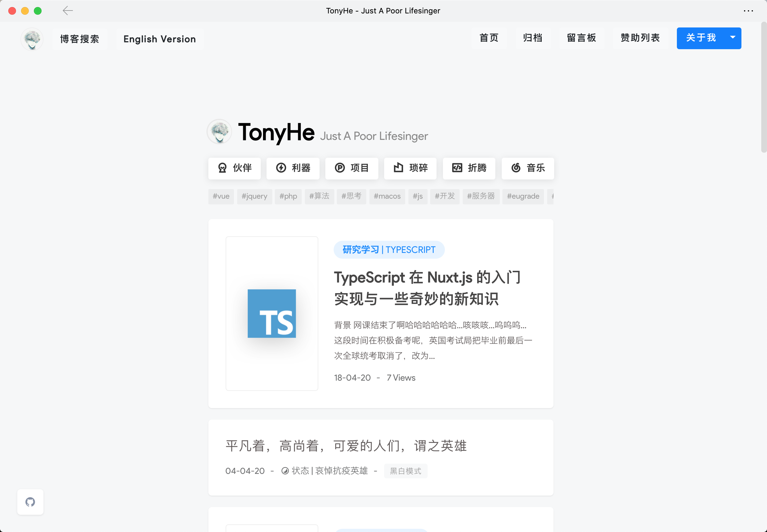Click the TS article thumbnail

point(272,313)
